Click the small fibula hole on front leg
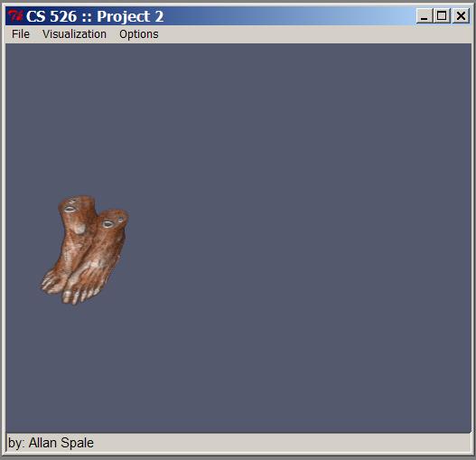Image resolution: width=476 pixels, height=460 pixels. pyautogui.click(x=120, y=219)
